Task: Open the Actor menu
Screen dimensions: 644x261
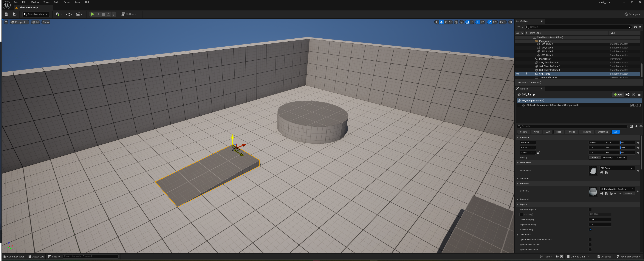Action: 78,2
